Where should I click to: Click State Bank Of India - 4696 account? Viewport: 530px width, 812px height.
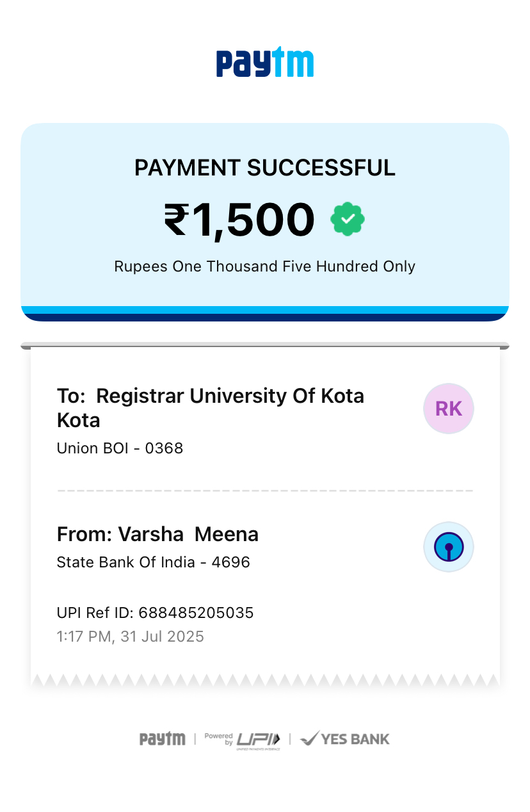coord(154,562)
